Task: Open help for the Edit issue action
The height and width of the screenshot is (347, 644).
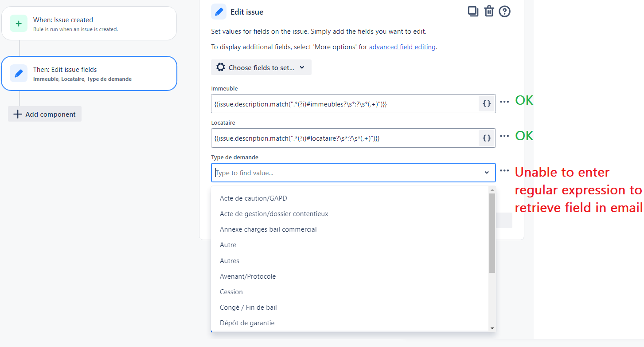Action: [x=504, y=11]
